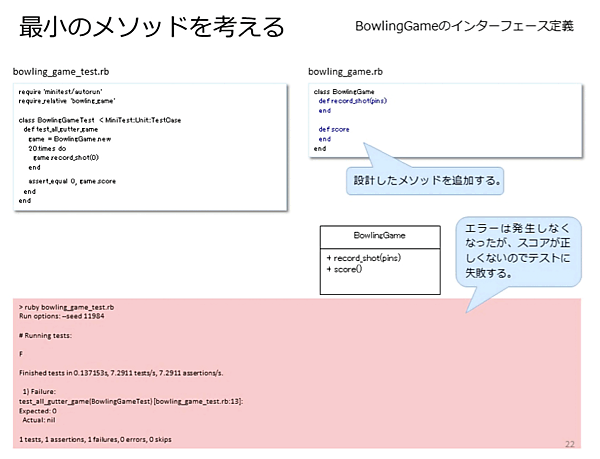This screenshot has width=600, height=459.
Task: Click the def test_all_gutter_game line
Action: tap(61, 129)
